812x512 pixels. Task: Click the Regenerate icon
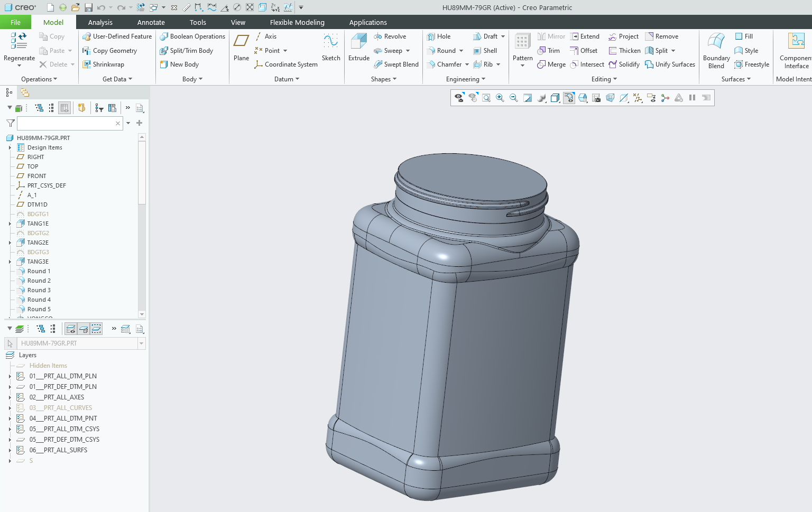click(19, 41)
